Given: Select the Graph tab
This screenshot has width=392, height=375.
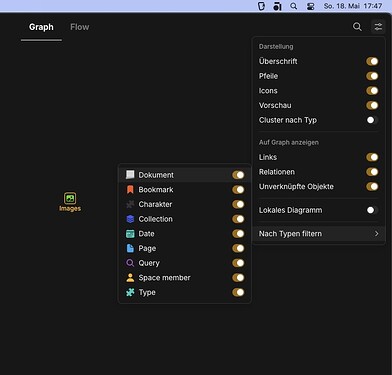Looking at the screenshot, I should coord(41,27).
